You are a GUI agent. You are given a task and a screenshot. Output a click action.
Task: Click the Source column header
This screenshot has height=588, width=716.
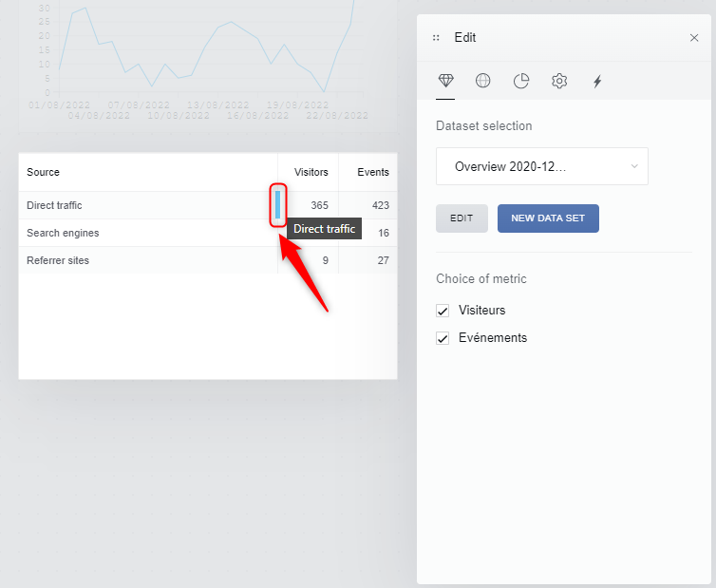pyautogui.click(x=44, y=172)
